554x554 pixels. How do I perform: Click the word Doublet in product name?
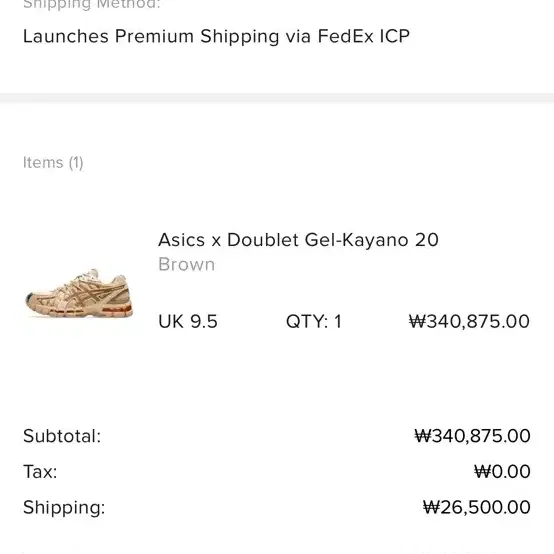[263, 240]
